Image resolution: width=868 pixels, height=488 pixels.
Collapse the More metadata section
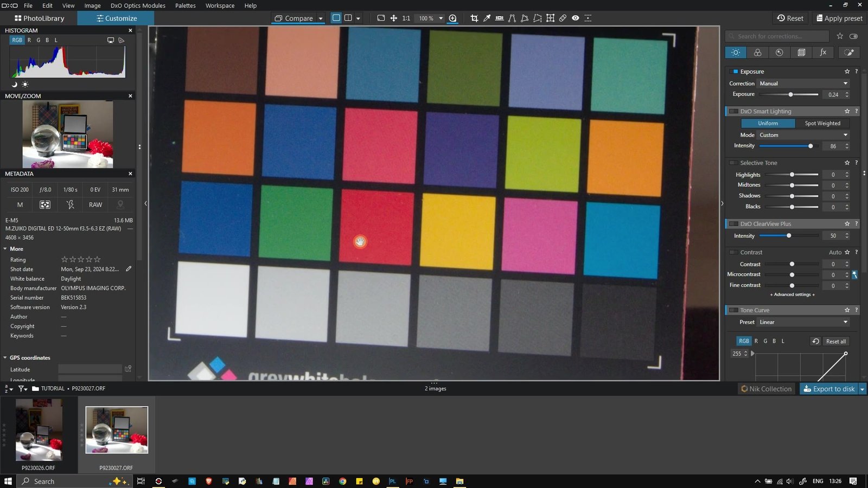[5, 249]
